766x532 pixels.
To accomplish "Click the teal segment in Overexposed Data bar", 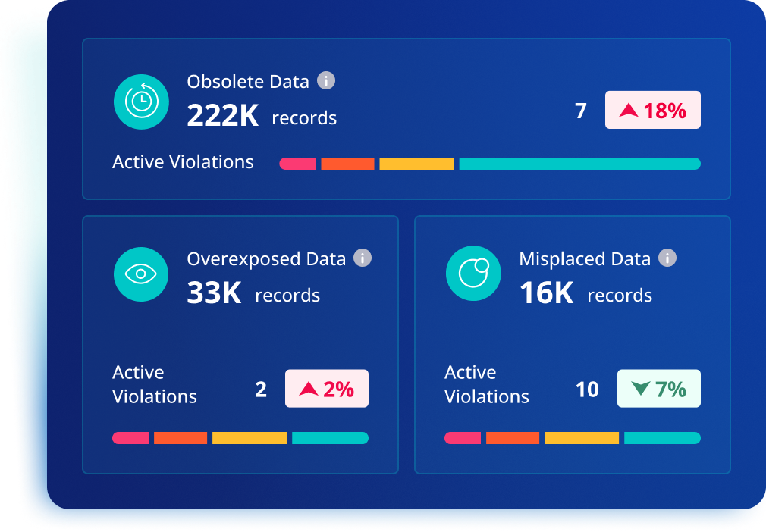I will click(x=330, y=438).
